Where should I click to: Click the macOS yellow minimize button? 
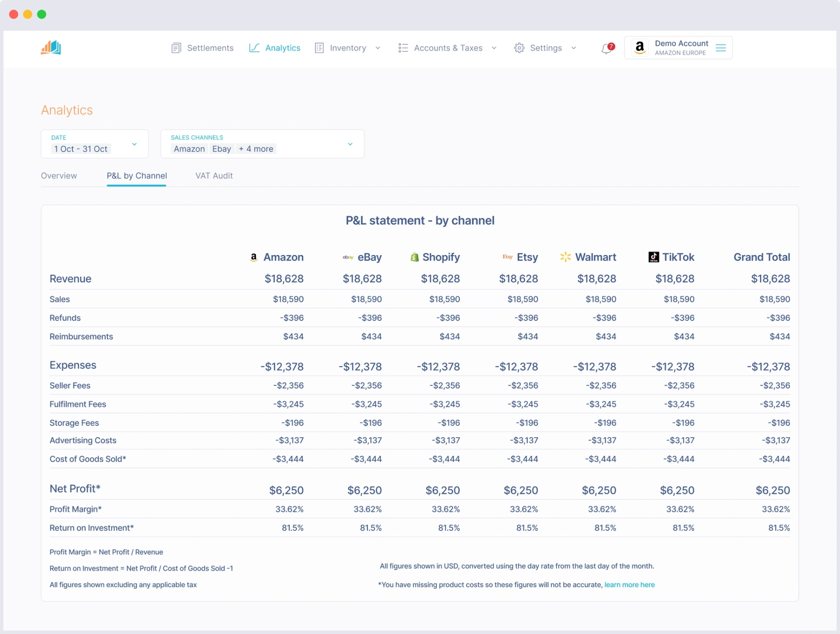click(28, 14)
